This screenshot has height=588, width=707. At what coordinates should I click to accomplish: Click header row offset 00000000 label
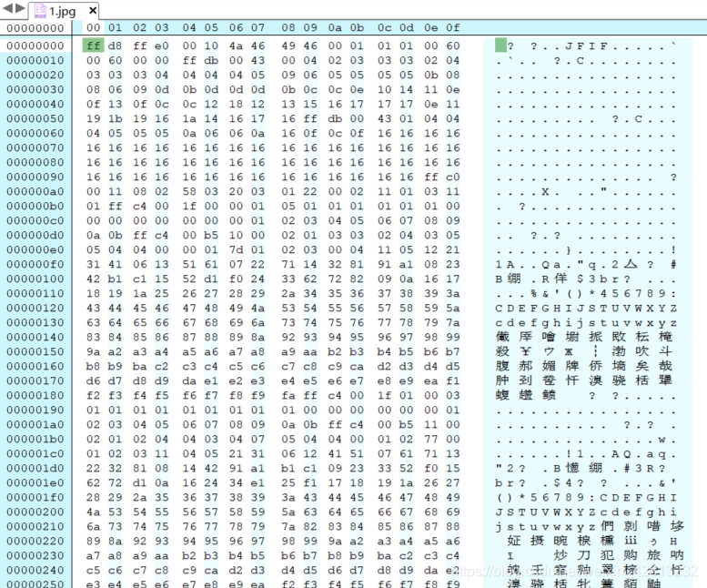(35, 28)
